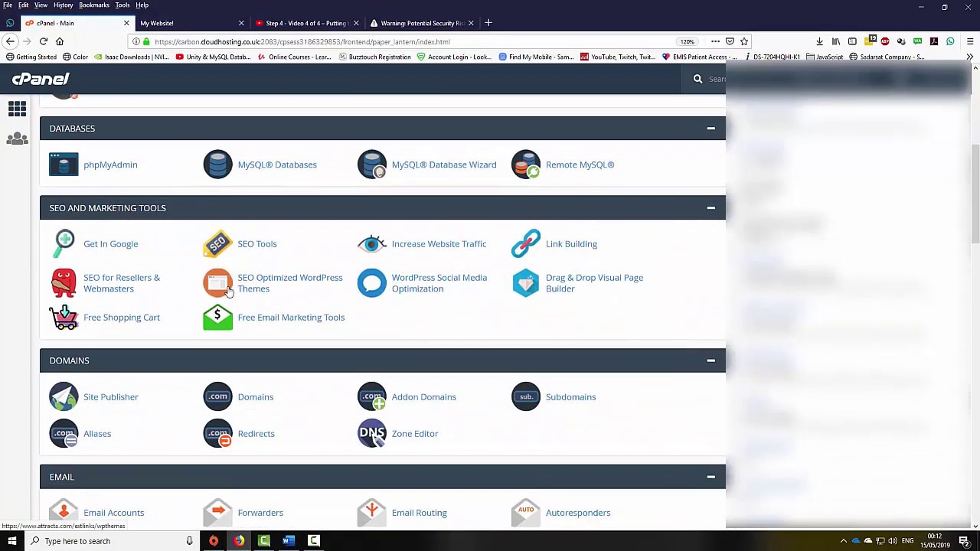The image size is (980, 551).
Task: Click Drag & Drop Visual Page Builder icon
Action: pyautogui.click(x=526, y=283)
